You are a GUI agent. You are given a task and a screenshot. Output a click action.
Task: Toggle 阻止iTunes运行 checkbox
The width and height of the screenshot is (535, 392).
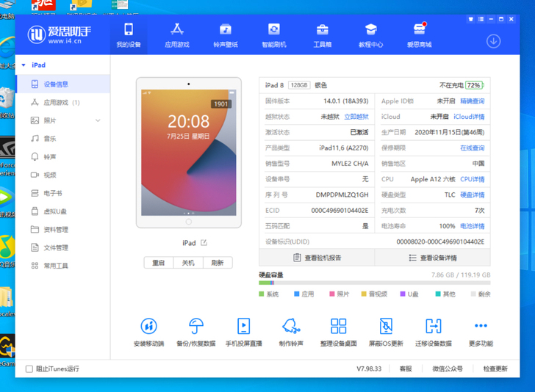[29, 369]
